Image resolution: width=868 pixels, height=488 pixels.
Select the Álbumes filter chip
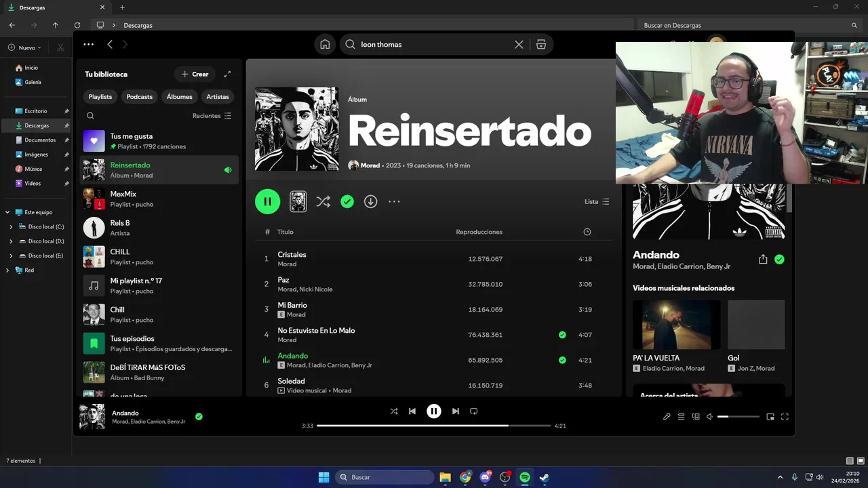(180, 97)
